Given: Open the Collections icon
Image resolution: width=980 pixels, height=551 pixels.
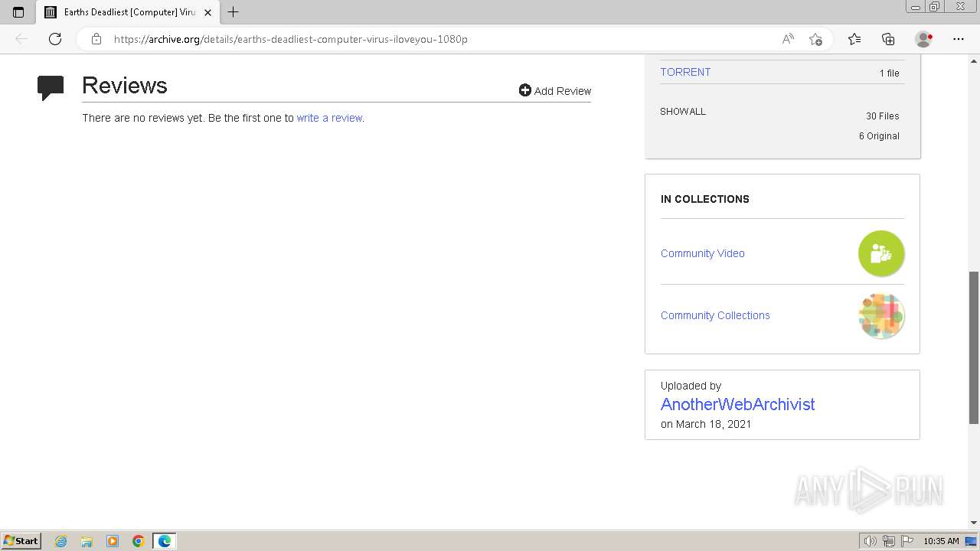Looking at the screenshot, I should (x=888, y=39).
